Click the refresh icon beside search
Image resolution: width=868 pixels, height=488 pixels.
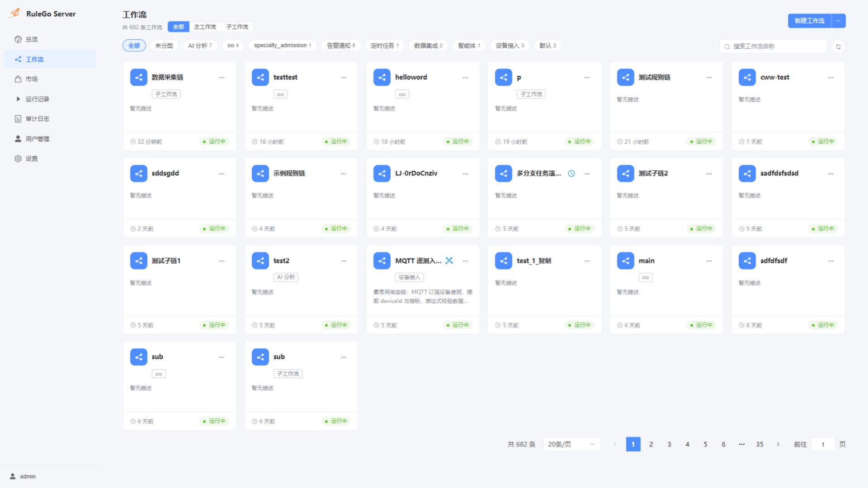coord(838,47)
